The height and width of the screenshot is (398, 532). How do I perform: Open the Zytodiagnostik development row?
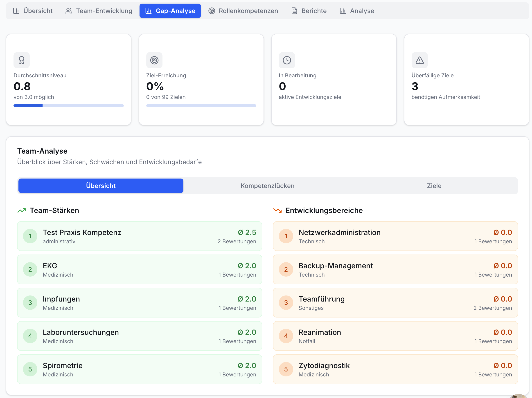click(395, 369)
